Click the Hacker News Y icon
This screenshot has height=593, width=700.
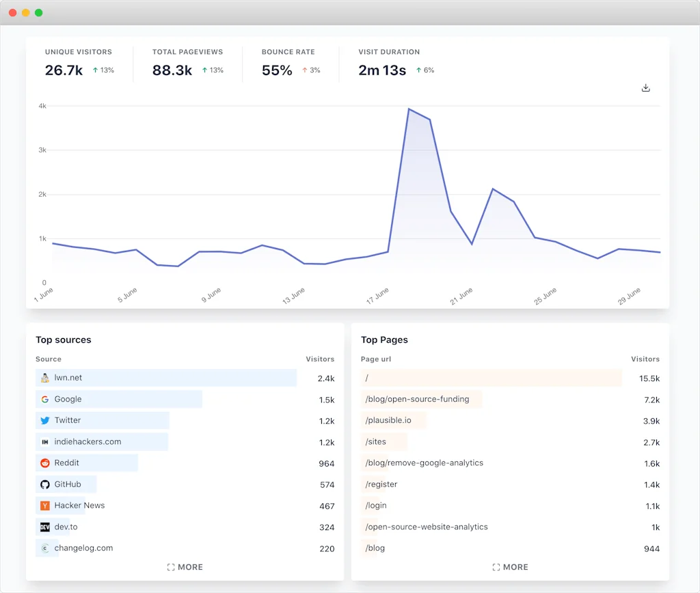click(46, 506)
